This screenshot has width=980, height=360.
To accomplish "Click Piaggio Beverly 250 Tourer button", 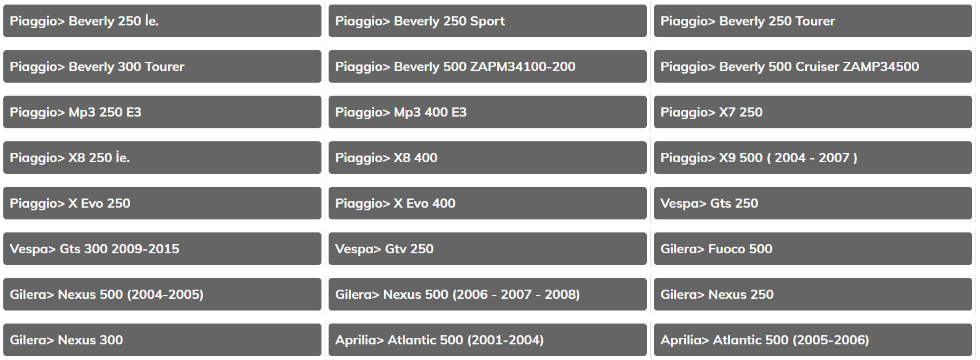I will coord(813,21).
